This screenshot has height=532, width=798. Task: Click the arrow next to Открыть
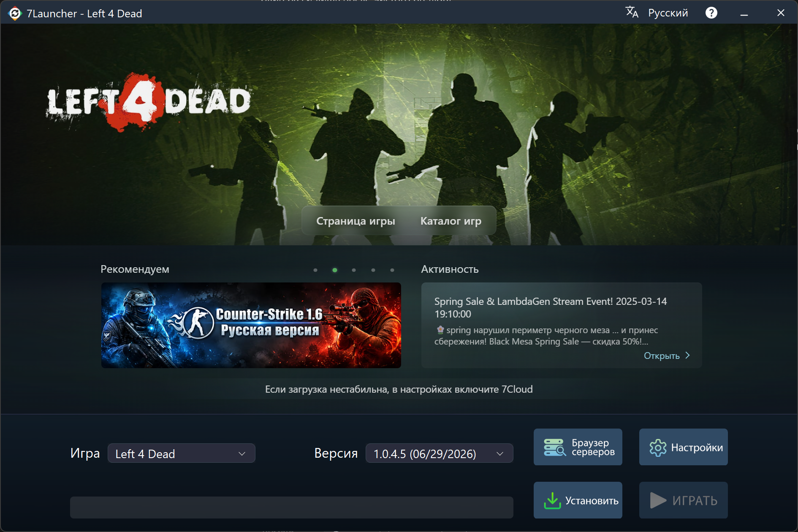[688, 356]
